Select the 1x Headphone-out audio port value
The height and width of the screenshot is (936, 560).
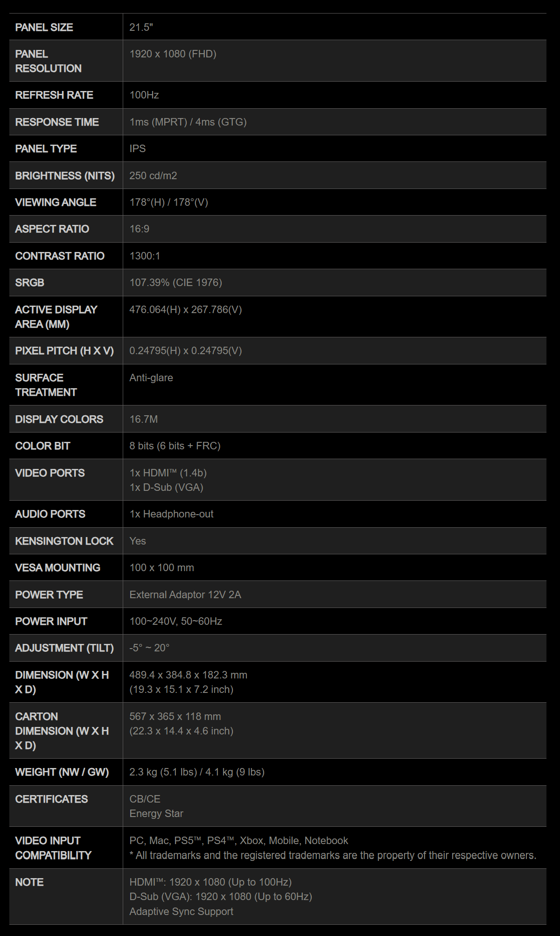(x=171, y=514)
